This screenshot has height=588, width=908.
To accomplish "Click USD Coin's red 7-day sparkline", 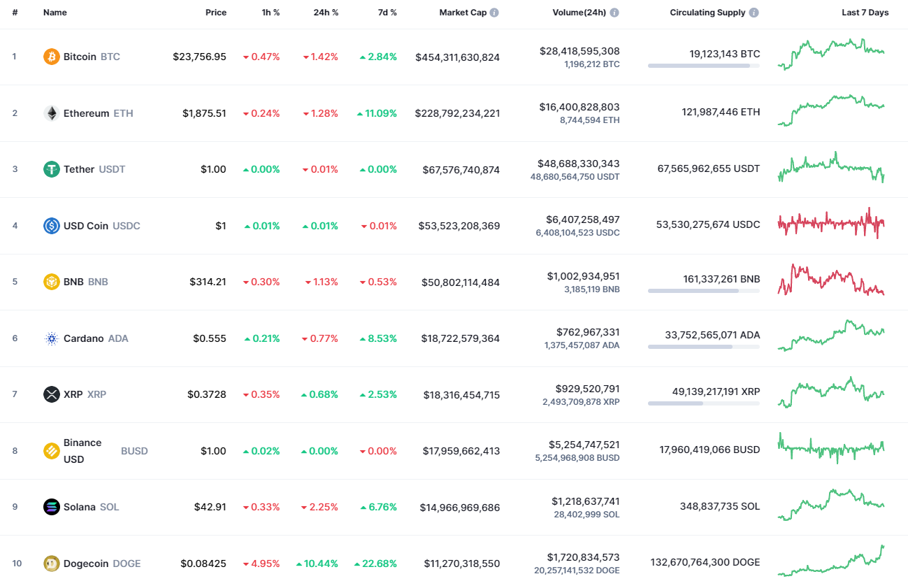I will tap(831, 223).
